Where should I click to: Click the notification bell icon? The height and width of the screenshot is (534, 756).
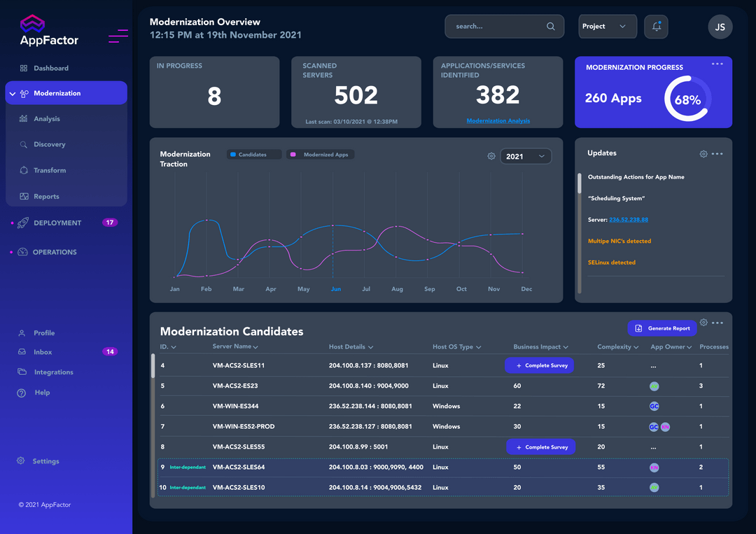(x=656, y=27)
